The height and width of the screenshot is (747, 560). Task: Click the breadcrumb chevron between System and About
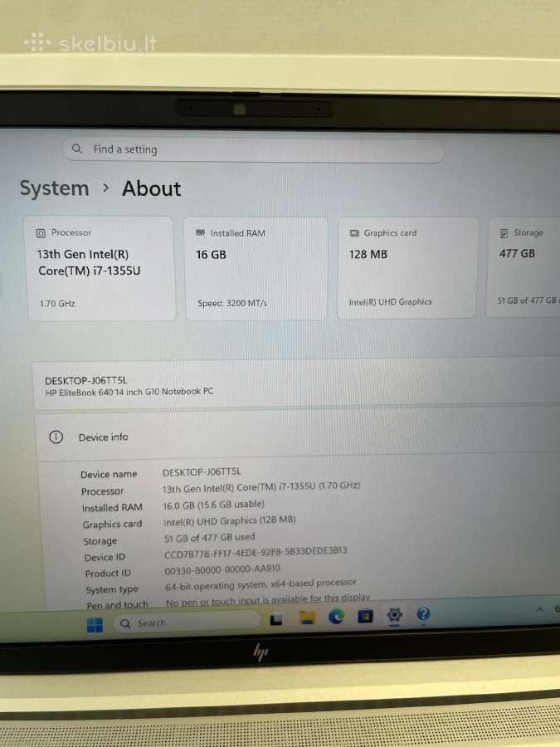(x=105, y=188)
